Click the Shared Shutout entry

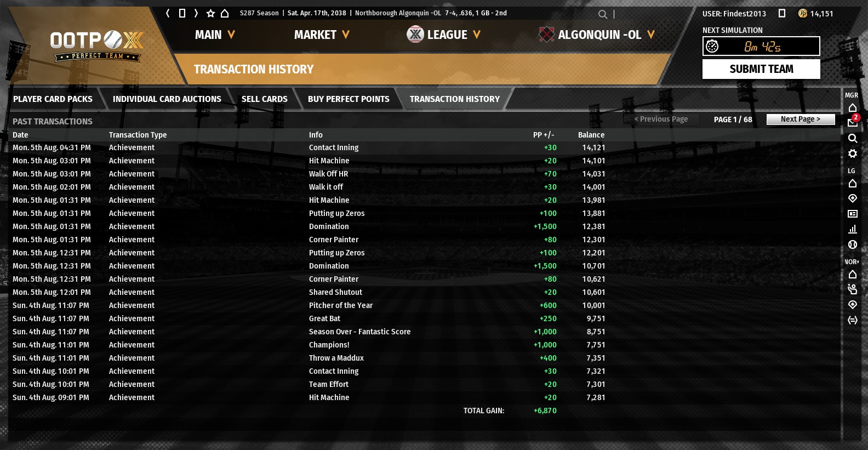point(335,292)
